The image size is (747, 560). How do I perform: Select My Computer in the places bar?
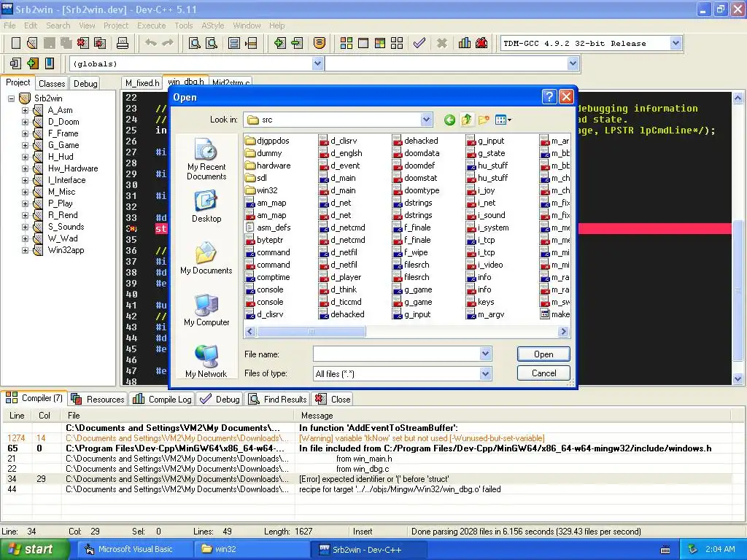click(206, 310)
